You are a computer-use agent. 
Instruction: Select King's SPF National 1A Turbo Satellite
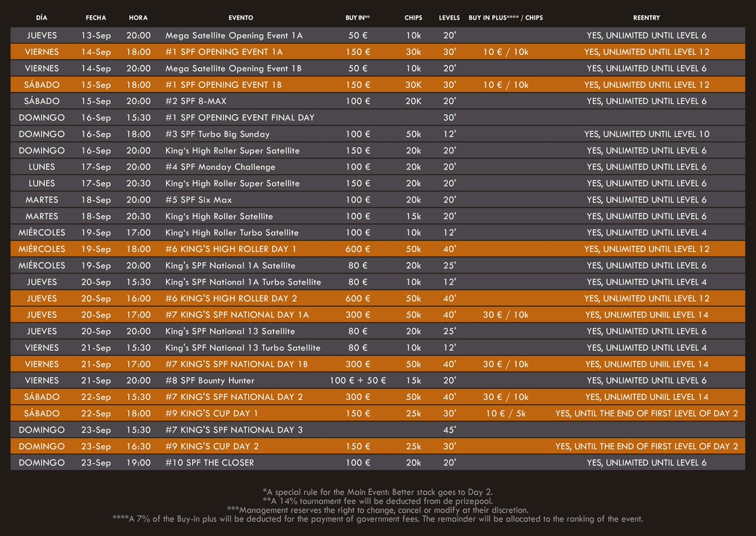click(243, 282)
